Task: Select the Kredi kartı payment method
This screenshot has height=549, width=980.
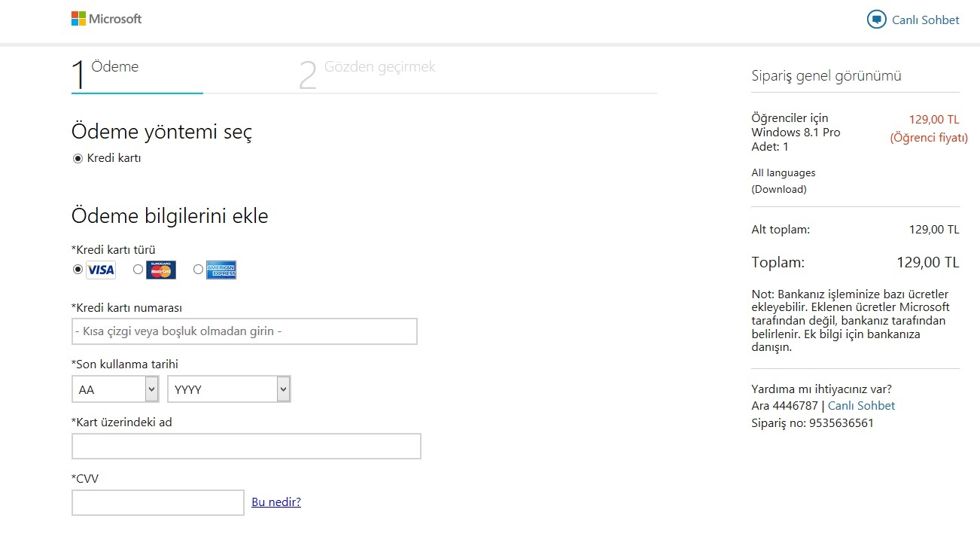Action: pos(78,158)
